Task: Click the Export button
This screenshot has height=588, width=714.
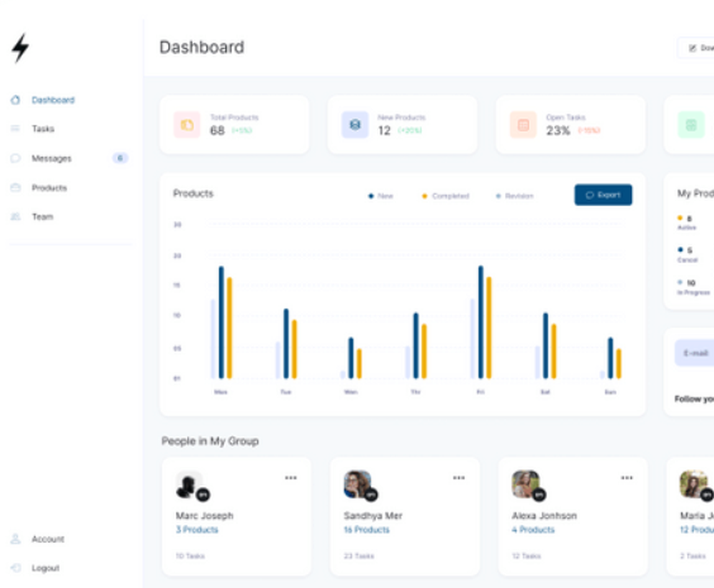Action: tap(603, 195)
